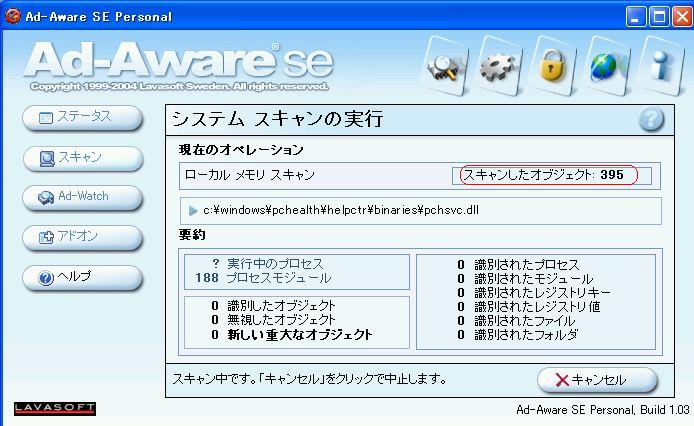Image resolution: width=694 pixels, height=426 pixels.
Task: Select the スキャン sidebar button
Action: 83,158
